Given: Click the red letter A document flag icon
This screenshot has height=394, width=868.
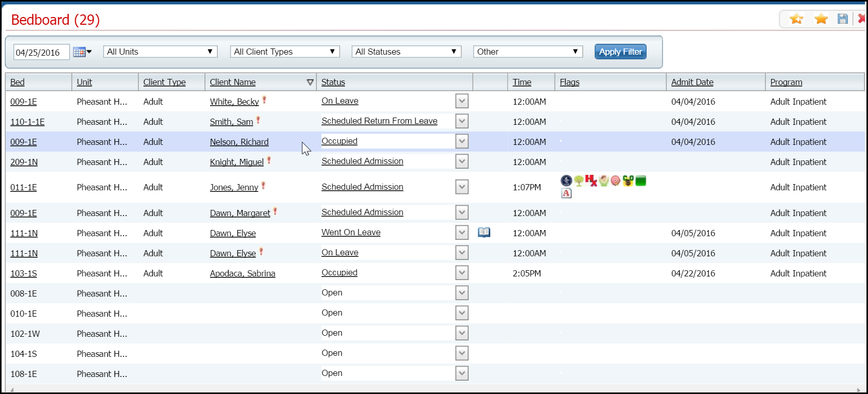Looking at the screenshot, I should (x=567, y=193).
